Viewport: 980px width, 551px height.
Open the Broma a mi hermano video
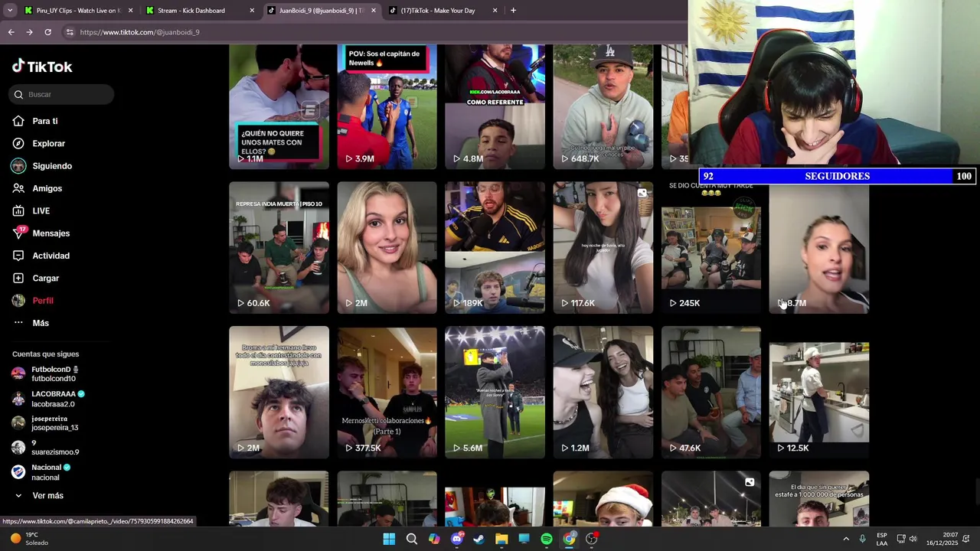(x=279, y=393)
